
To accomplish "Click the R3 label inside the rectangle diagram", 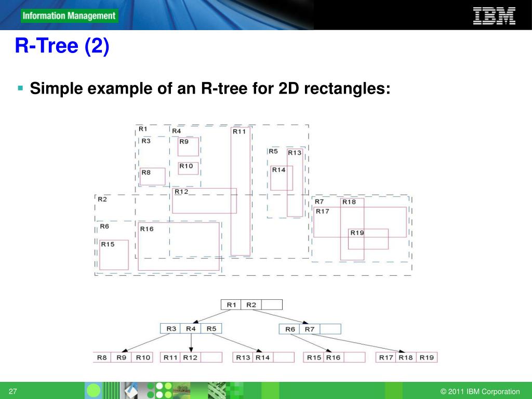I will tap(146, 141).
